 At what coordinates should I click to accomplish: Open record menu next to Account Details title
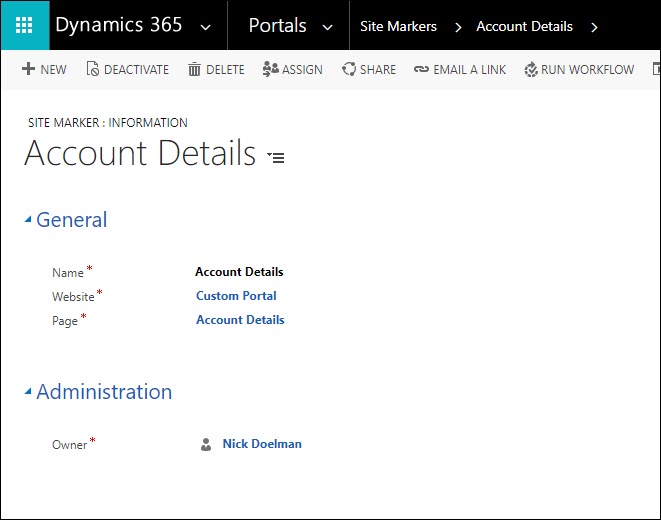pyautogui.click(x=276, y=158)
